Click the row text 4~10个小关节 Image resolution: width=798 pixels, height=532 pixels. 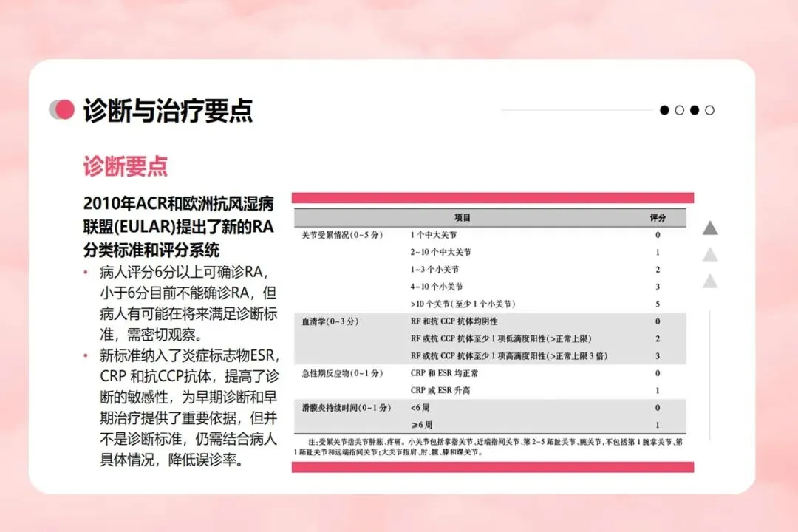(x=437, y=287)
